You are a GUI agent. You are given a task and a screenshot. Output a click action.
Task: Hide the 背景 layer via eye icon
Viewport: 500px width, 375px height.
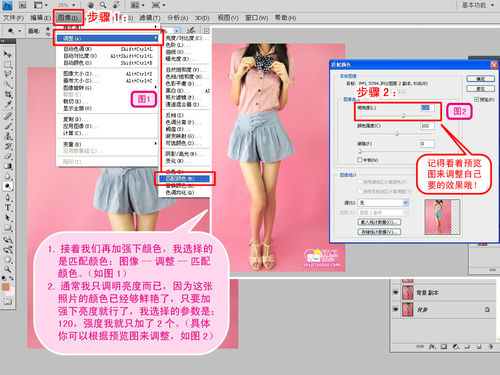pos(396,309)
